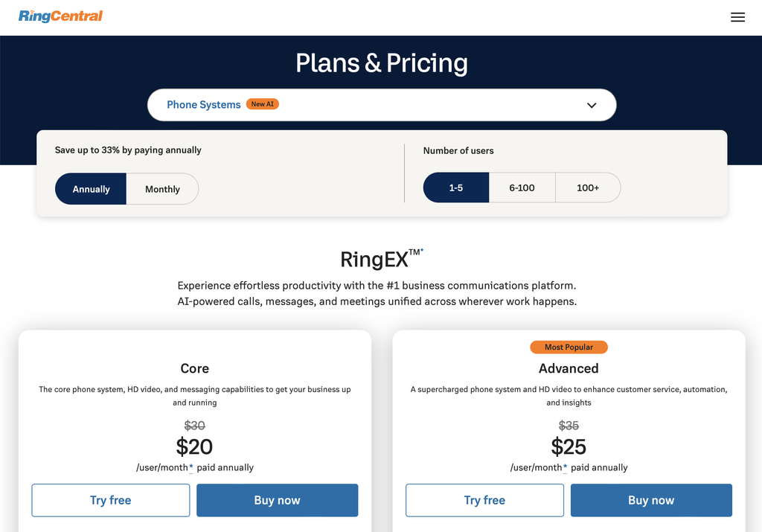The height and width of the screenshot is (532, 762).
Task: Open the Phone Systems product dropdown
Action: (381, 104)
